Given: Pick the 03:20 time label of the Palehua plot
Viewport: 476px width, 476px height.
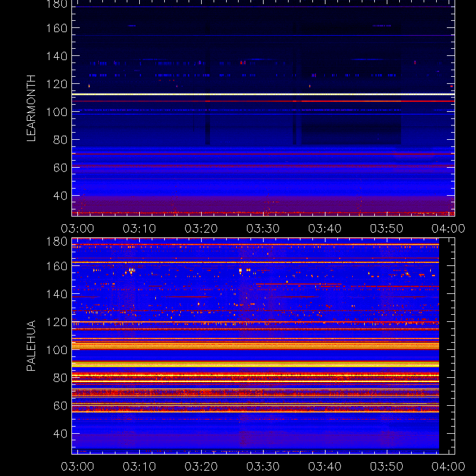Looking at the screenshot, I should [201, 466].
